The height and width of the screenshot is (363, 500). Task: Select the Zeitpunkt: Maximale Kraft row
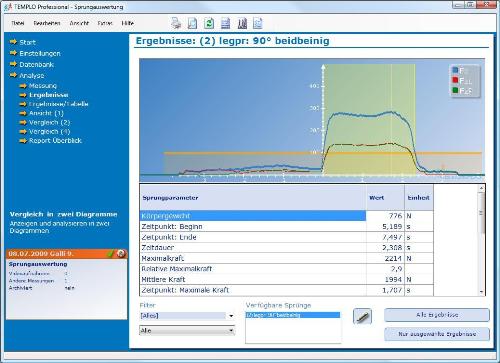pos(287,290)
